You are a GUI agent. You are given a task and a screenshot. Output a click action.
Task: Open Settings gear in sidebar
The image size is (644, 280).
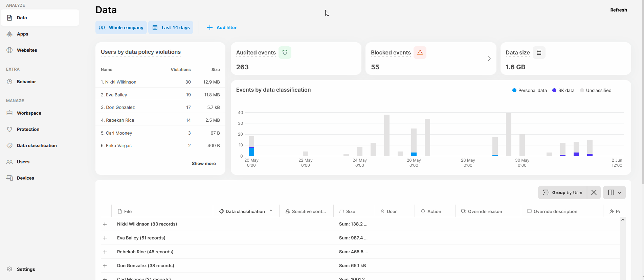26,269
